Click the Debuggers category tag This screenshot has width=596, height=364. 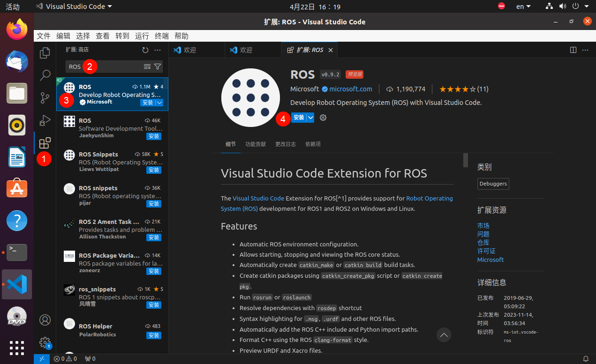coord(493,184)
